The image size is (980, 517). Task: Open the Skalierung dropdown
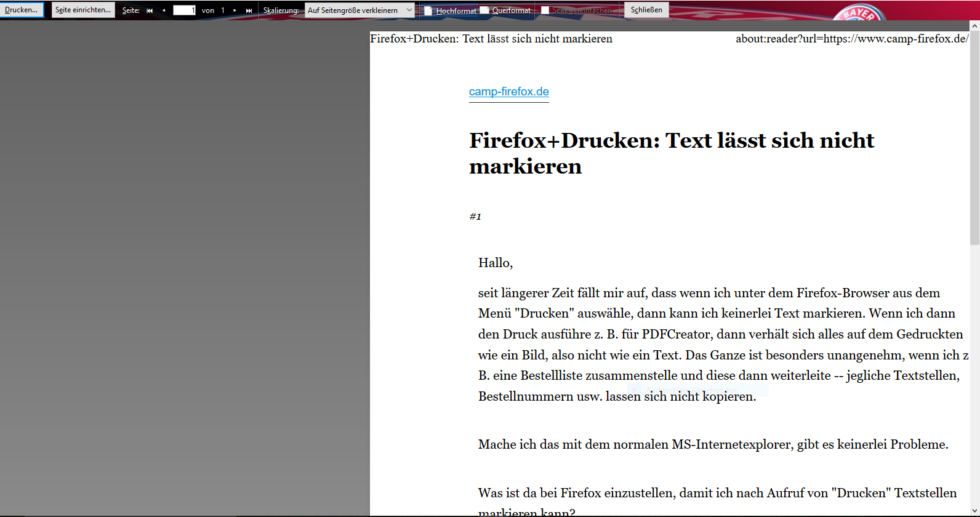[359, 10]
